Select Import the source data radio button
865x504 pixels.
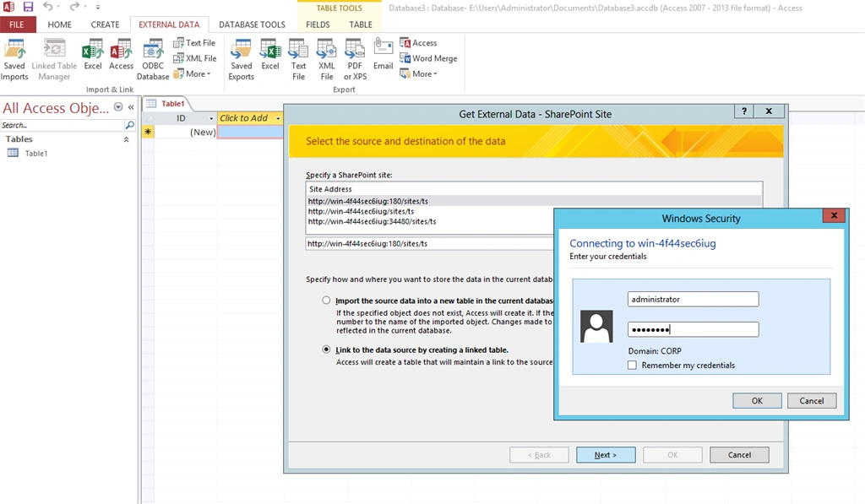pos(327,301)
